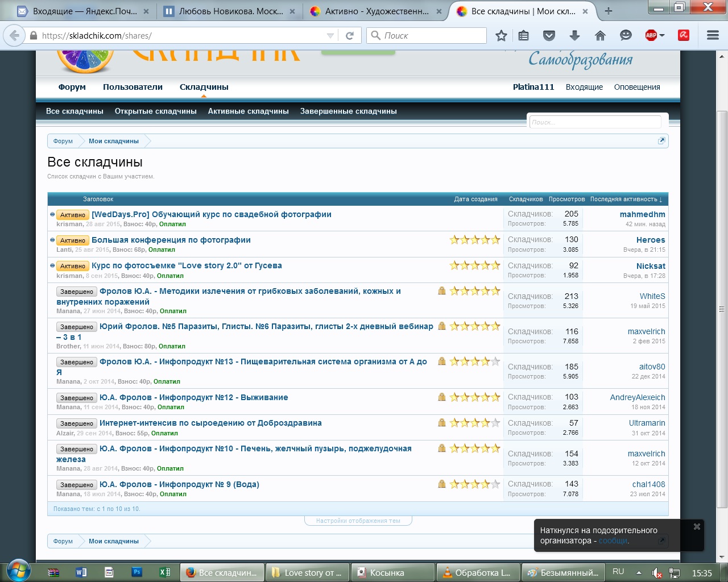Viewport: 728px width, 582px height.
Task: Click the downloads arrow icon
Action: coord(574,36)
